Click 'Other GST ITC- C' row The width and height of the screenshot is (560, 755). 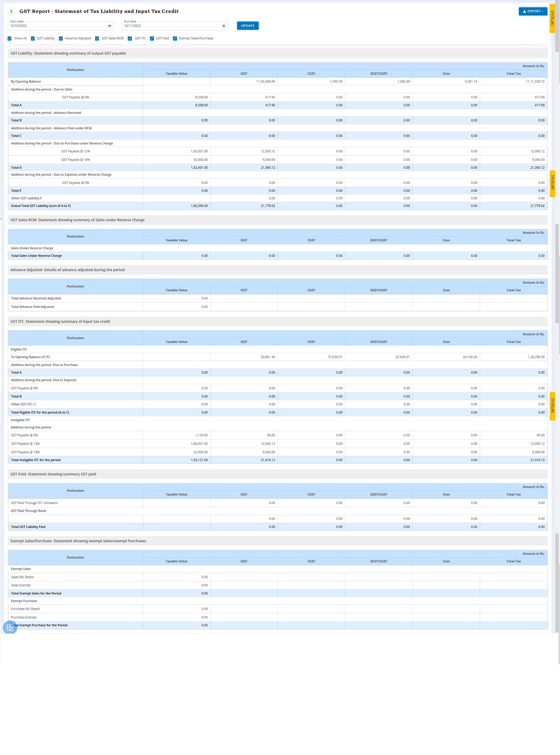click(278, 404)
